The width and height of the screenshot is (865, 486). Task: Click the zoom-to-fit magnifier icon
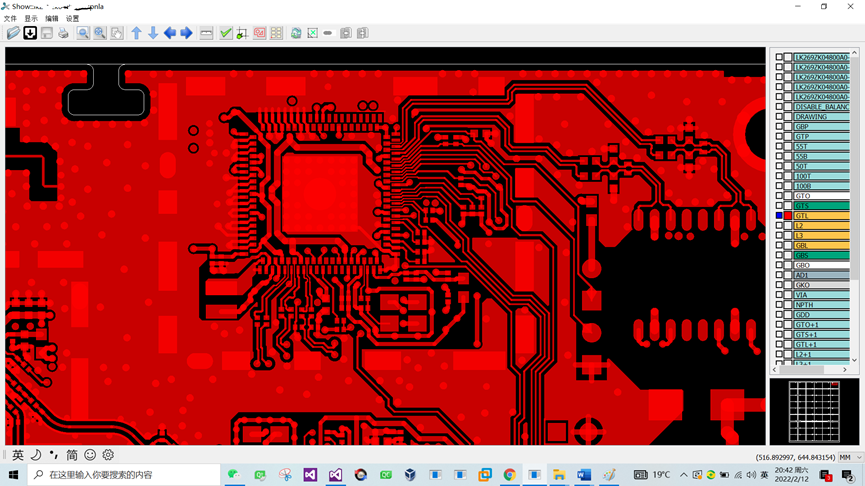[100, 33]
